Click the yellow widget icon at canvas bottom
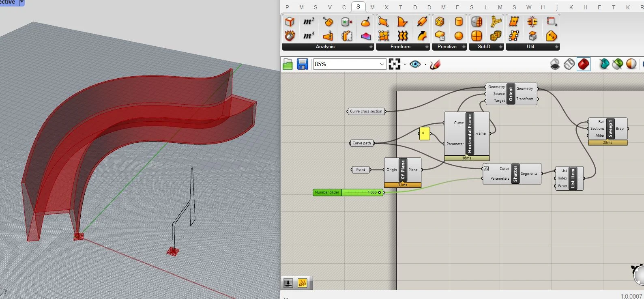The width and height of the screenshot is (644, 299). tap(303, 283)
